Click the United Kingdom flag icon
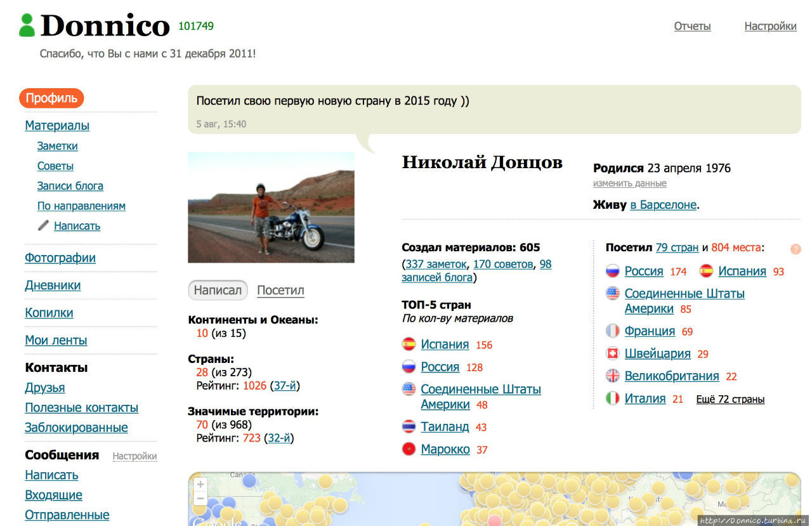 pos(612,376)
